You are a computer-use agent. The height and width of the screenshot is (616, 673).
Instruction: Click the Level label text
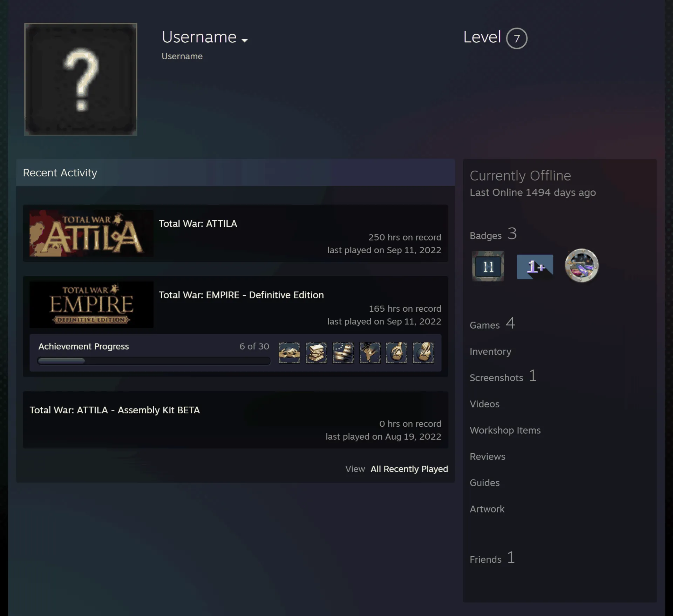(x=482, y=37)
